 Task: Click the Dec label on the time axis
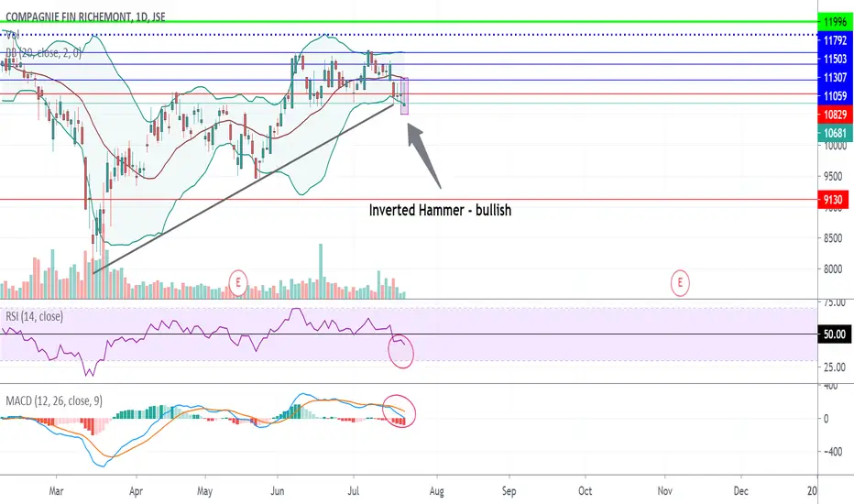(740, 491)
